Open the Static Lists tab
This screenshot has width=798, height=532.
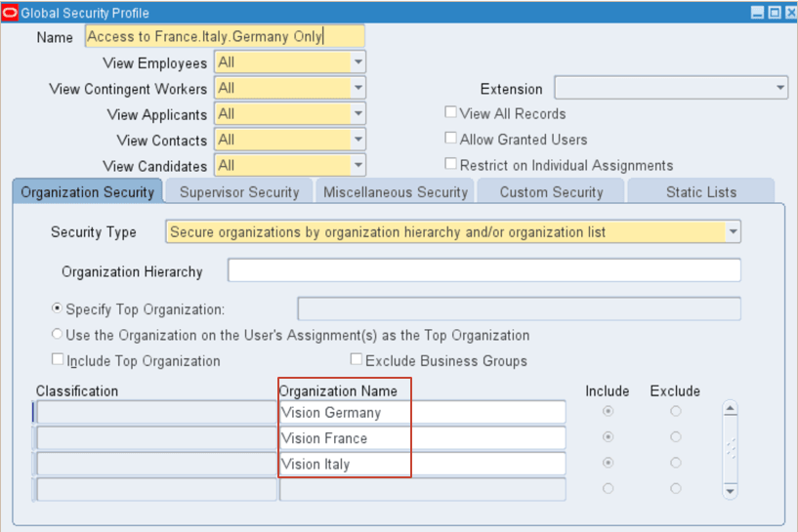tap(701, 192)
